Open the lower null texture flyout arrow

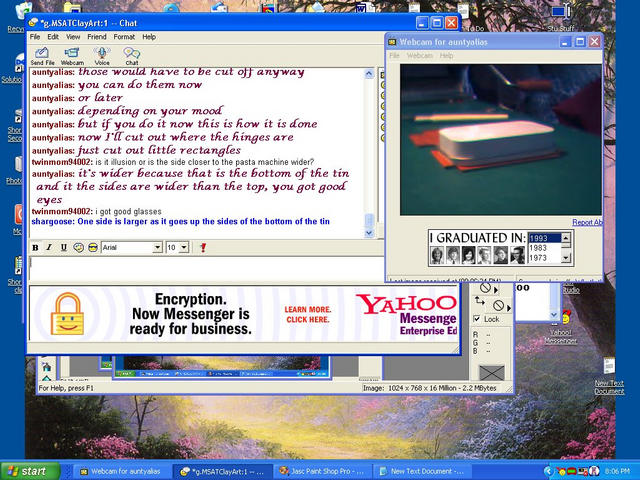tap(509, 308)
